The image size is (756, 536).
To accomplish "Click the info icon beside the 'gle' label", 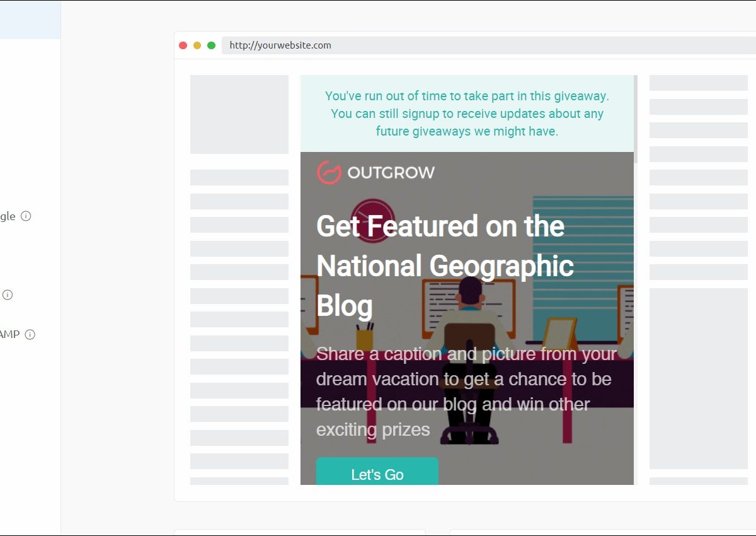I will click(x=26, y=216).
